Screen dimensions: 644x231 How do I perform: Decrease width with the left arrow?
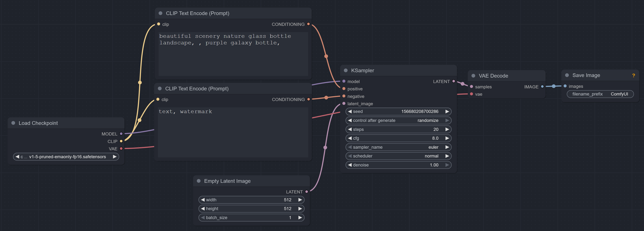pyautogui.click(x=203, y=200)
